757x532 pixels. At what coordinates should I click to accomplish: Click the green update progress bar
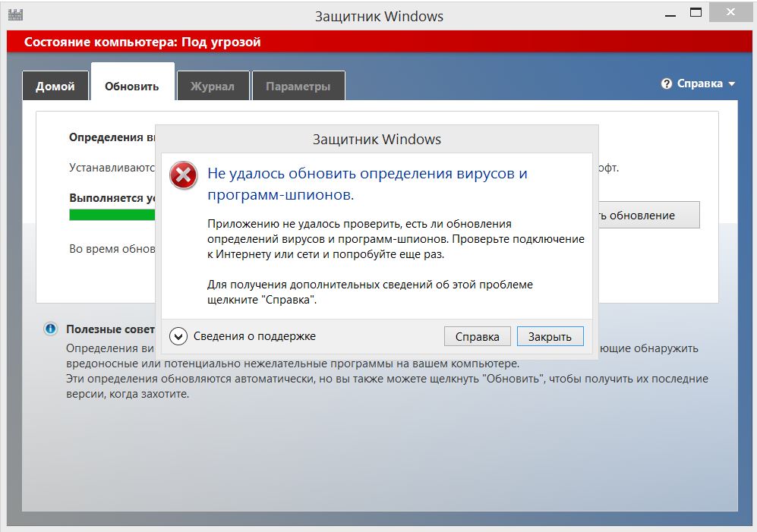click(x=112, y=215)
